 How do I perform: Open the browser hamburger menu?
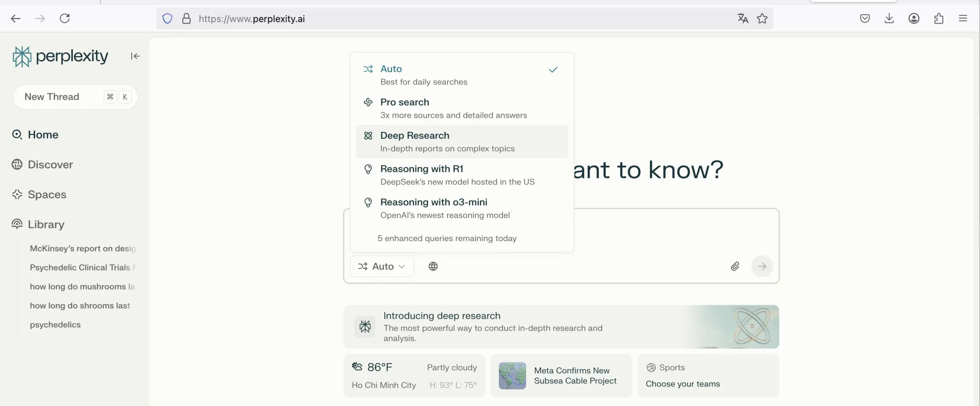[x=963, y=18]
